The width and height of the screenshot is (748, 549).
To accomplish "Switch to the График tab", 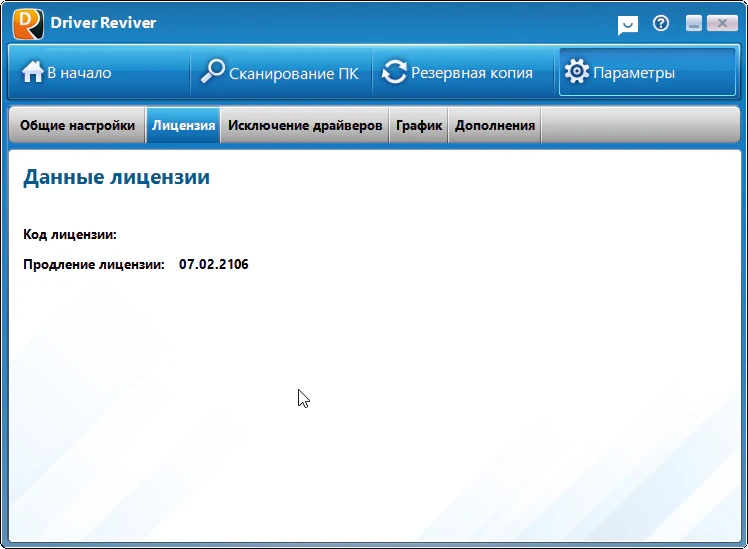I will point(419,125).
